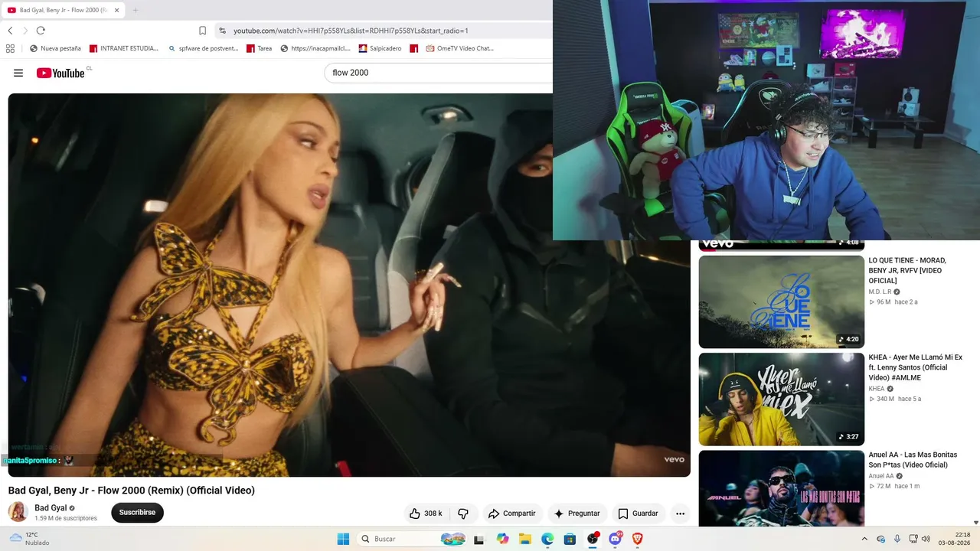Image resolution: width=980 pixels, height=551 pixels.
Task: Click the Flow 2000 video player
Action: (x=349, y=285)
